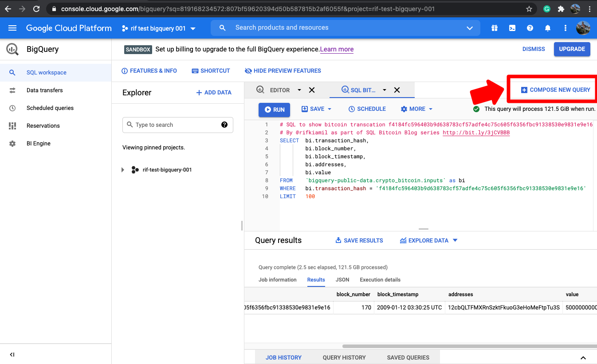Open the notifications bell
Screen dimensions: 597x364
(548, 28)
